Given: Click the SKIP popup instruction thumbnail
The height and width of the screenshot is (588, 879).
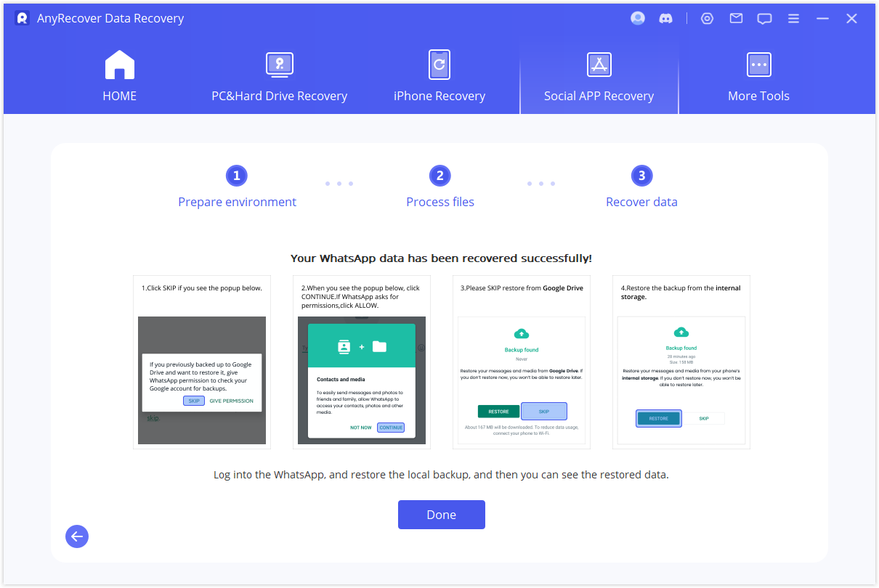Looking at the screenshot, I should [202, 380].
